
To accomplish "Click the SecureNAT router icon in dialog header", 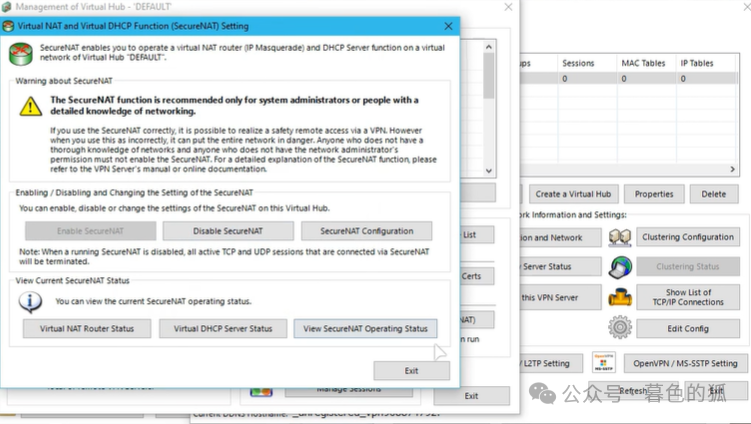I will [x=19, y=52].
